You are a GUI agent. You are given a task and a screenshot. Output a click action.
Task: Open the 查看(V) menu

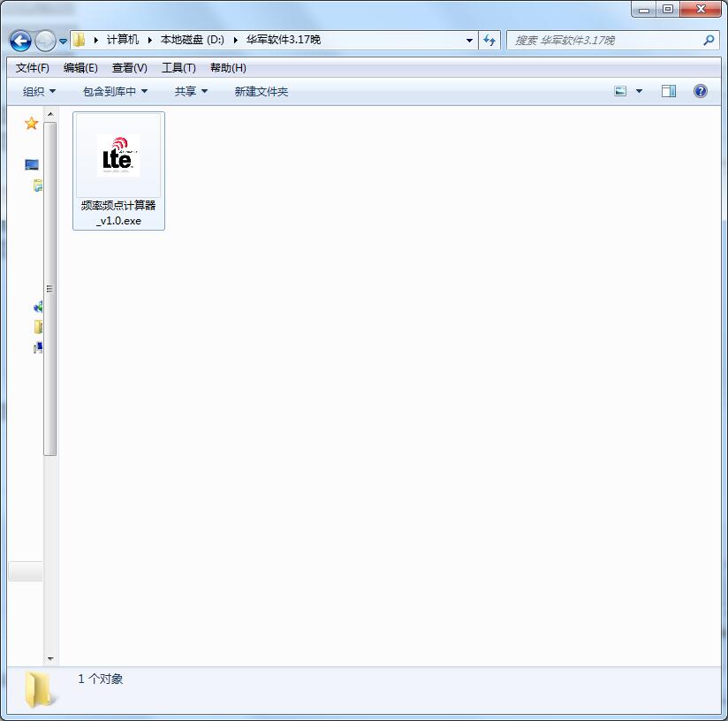pos(130,68)
